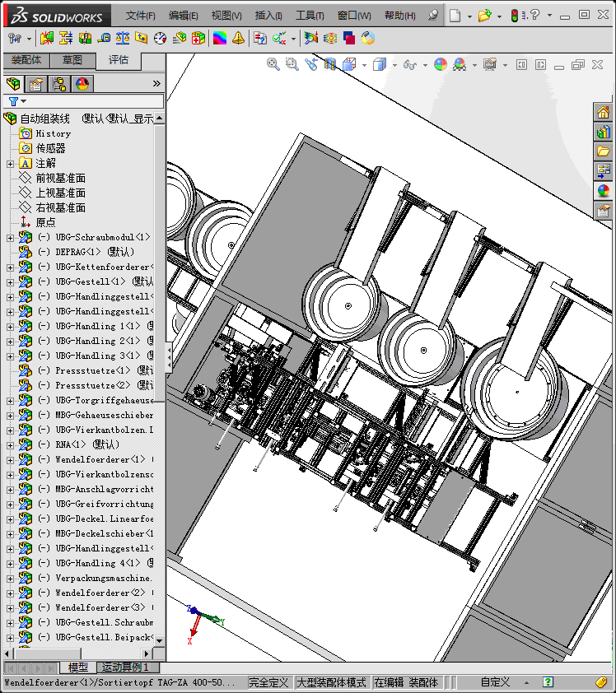Screen dimensions: 616x693
Task: Click the Display Style cube icon
Action: click(380, 64)
